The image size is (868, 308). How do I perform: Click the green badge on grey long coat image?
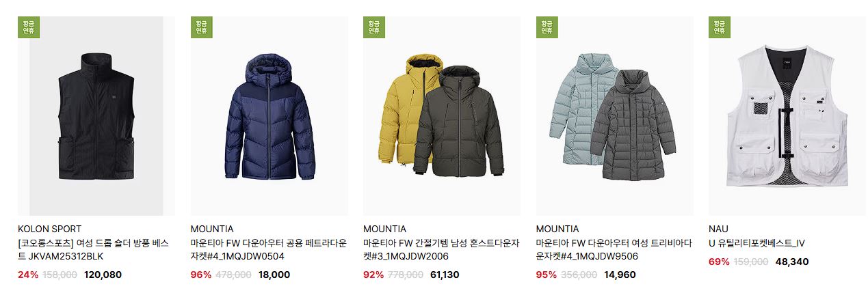tap(547, 27)
